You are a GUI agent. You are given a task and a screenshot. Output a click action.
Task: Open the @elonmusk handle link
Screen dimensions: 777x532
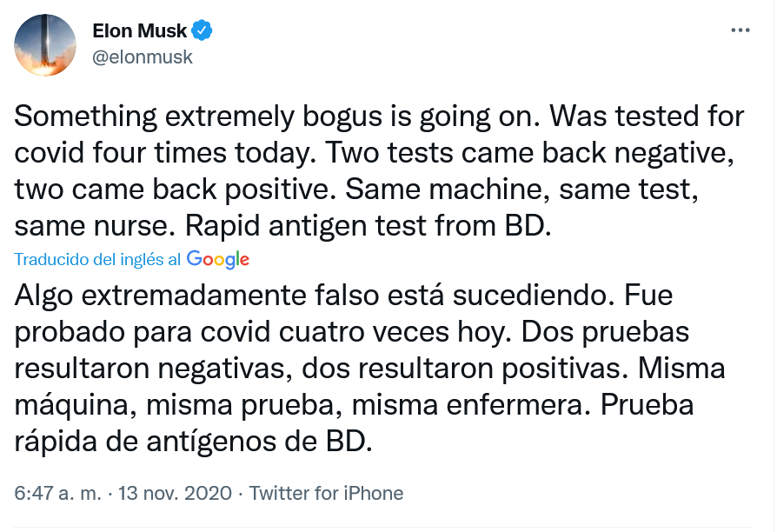click(143, 57)
